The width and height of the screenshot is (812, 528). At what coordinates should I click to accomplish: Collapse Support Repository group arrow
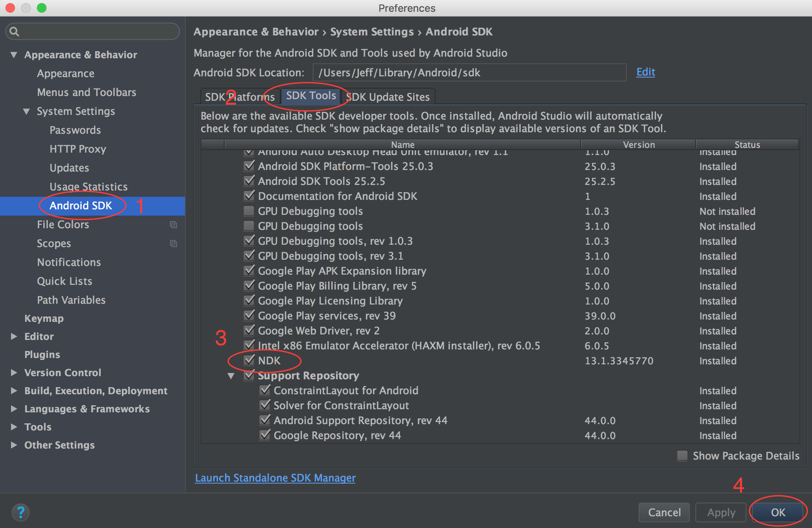pyautogui.click(x=231, y=376)
